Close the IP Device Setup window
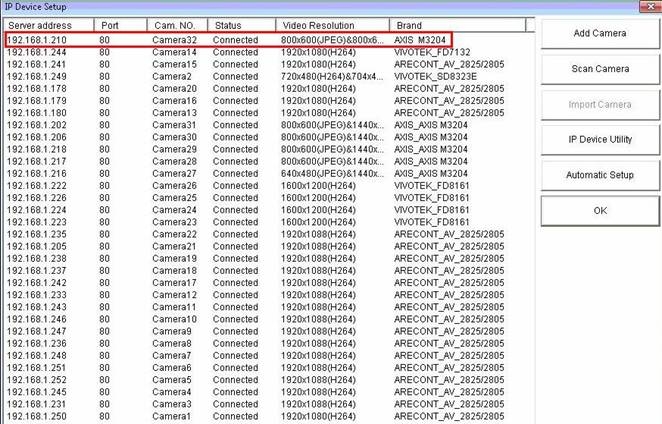The width and height of the screenshot is (662, 424). click(x=650, y=6)
